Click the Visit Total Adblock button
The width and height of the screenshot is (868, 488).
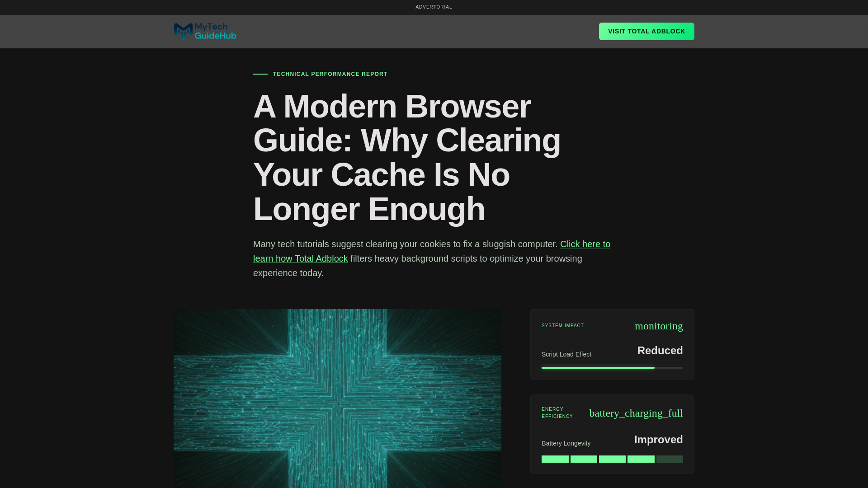click(x=646, y=31)
